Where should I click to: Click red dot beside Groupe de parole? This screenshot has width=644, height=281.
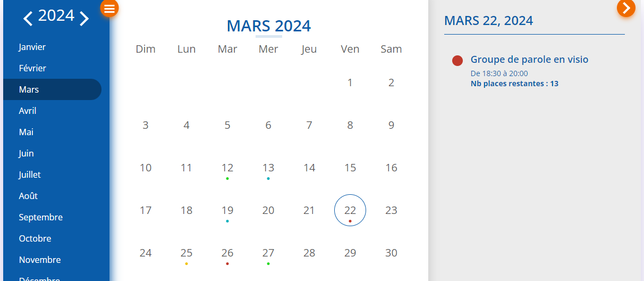(457, 61)
